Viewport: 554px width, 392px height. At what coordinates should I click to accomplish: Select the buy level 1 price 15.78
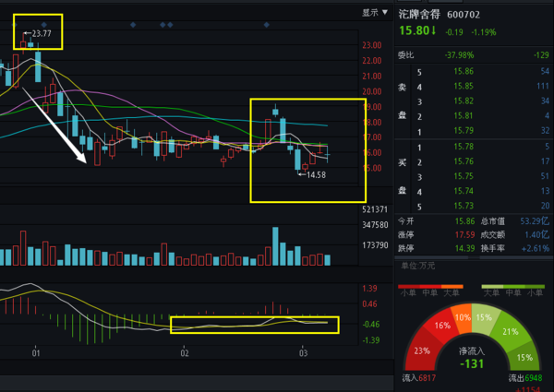pos(464,147)
